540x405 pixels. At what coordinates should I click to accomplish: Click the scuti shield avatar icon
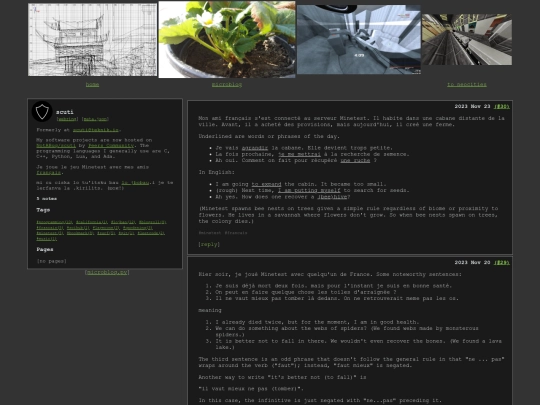click(42, 112)
